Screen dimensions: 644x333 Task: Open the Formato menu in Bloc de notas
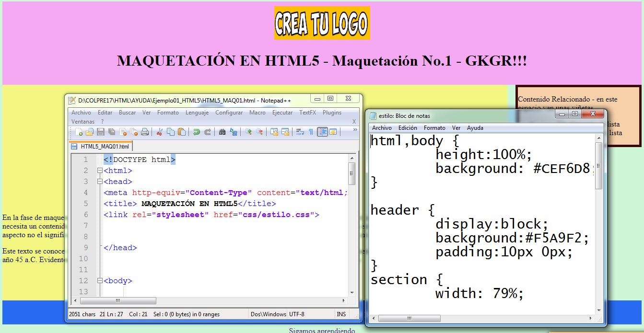coord(434,128)
